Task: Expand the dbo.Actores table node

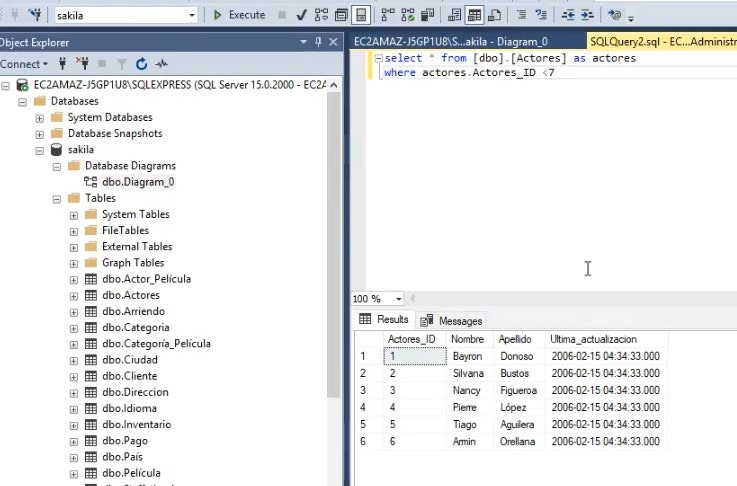Action: pyautogui.click(x=74, y=296)
